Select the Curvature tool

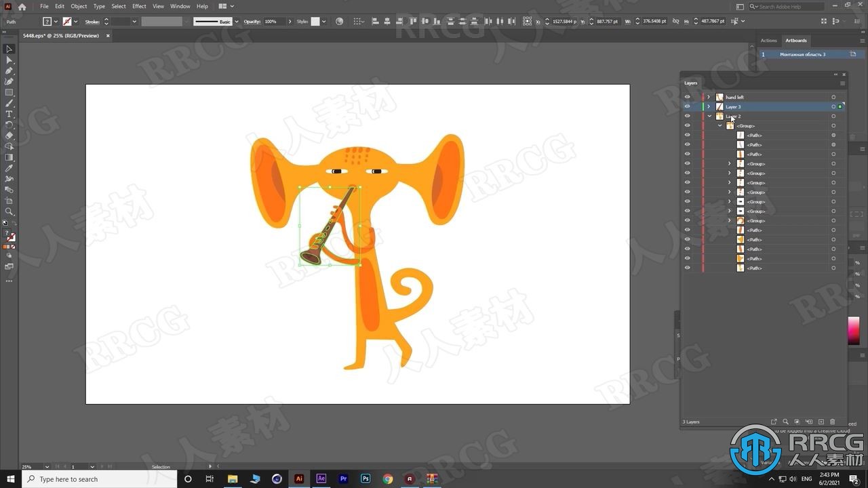9,81
